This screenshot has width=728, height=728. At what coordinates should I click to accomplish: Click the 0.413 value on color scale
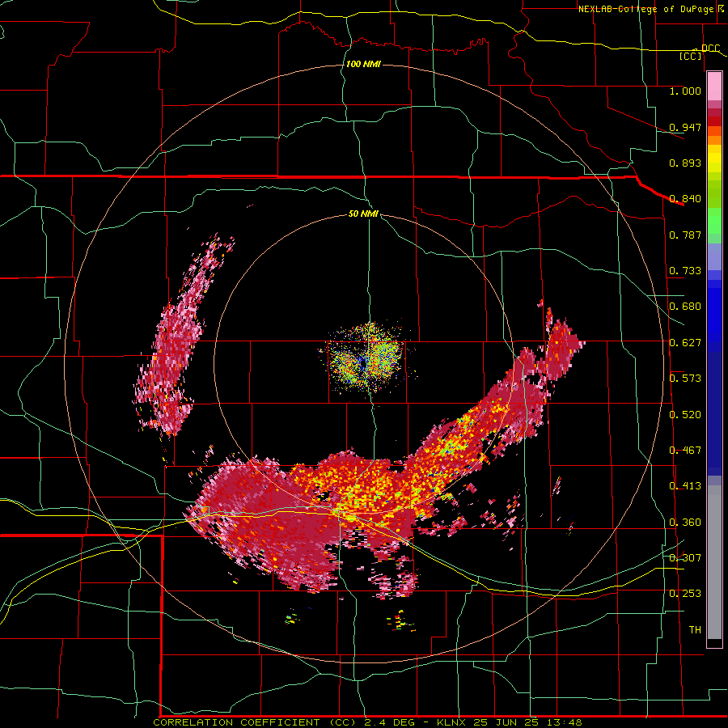coord(685,485)
